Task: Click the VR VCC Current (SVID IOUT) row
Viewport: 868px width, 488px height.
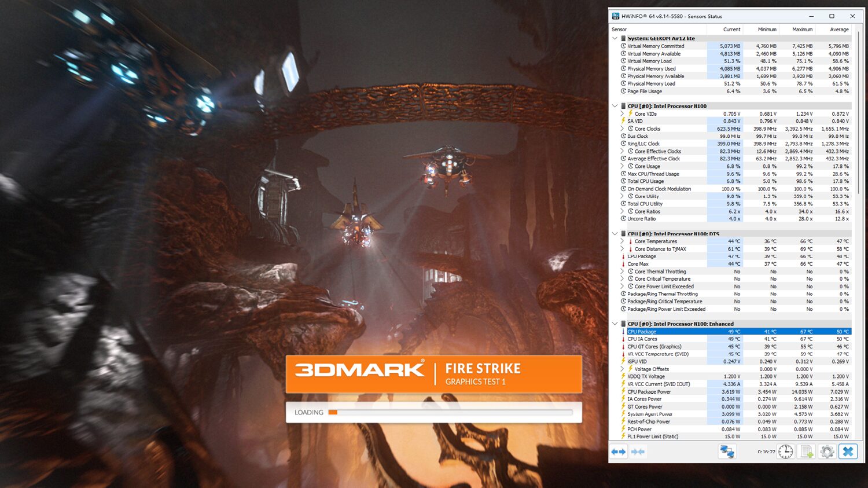Action: point(735,384)
